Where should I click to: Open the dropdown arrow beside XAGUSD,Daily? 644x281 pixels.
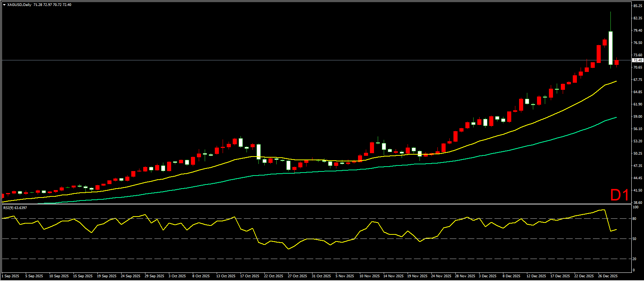[x=4, y=5]
